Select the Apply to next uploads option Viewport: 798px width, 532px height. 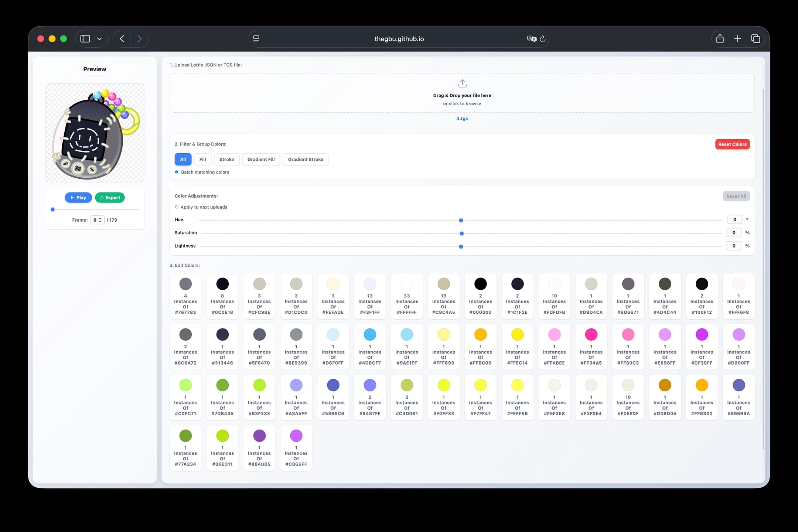[177, 207]
